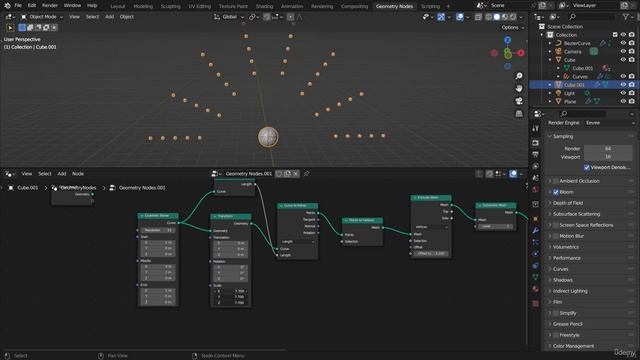Open Global transform orientation dropdown

229,17
